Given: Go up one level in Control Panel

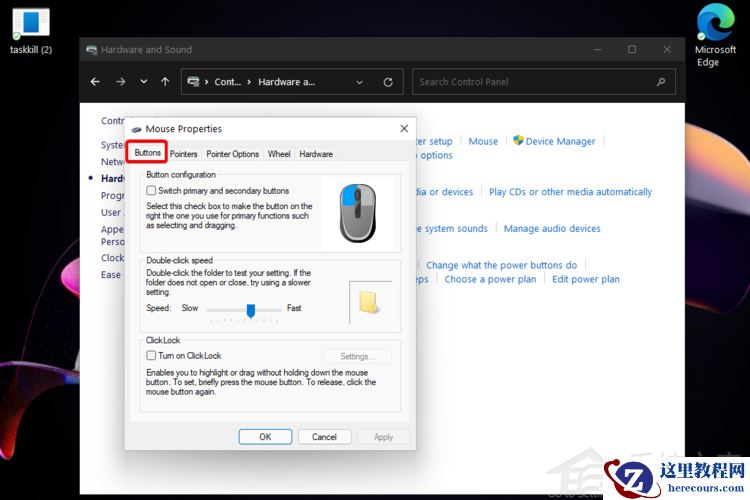Looking at the screenshot, I should [165, 82].
